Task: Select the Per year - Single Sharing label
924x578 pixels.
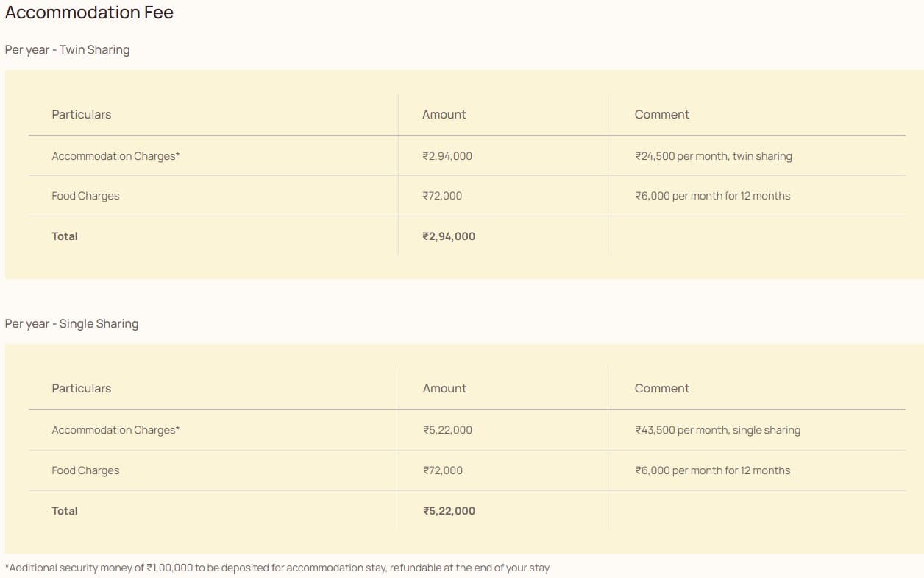Action: tap(71, 323)
